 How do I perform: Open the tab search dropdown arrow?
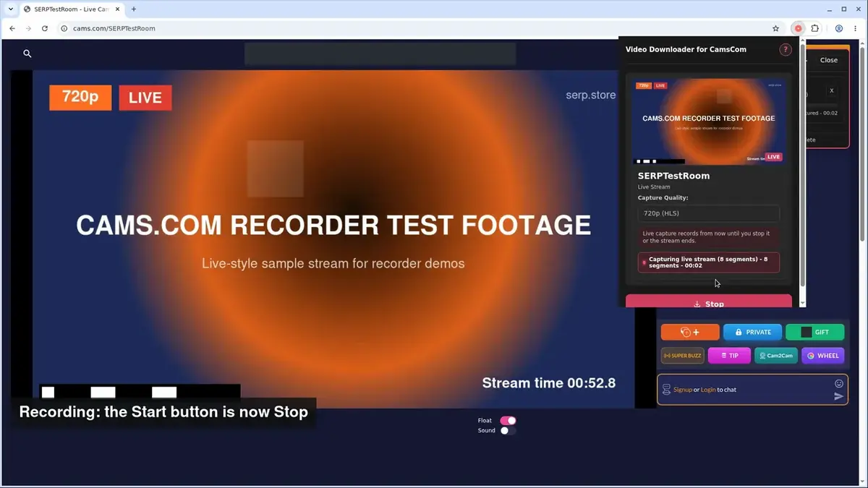11,9
